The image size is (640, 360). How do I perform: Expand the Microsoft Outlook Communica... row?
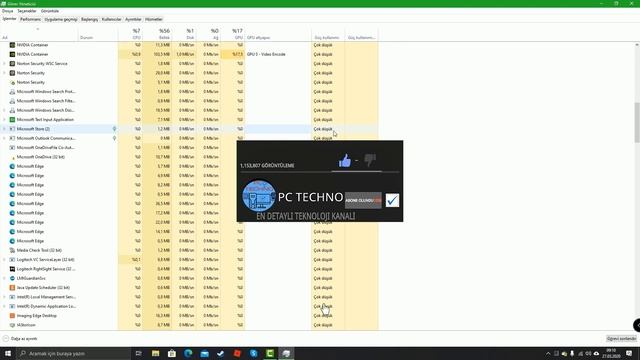pos(4,138)
